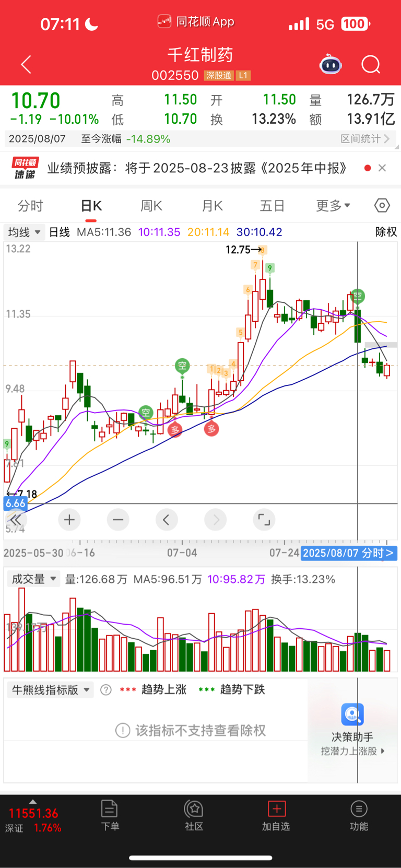
Task: Switch to 周K tab
Action: (151, 206)
